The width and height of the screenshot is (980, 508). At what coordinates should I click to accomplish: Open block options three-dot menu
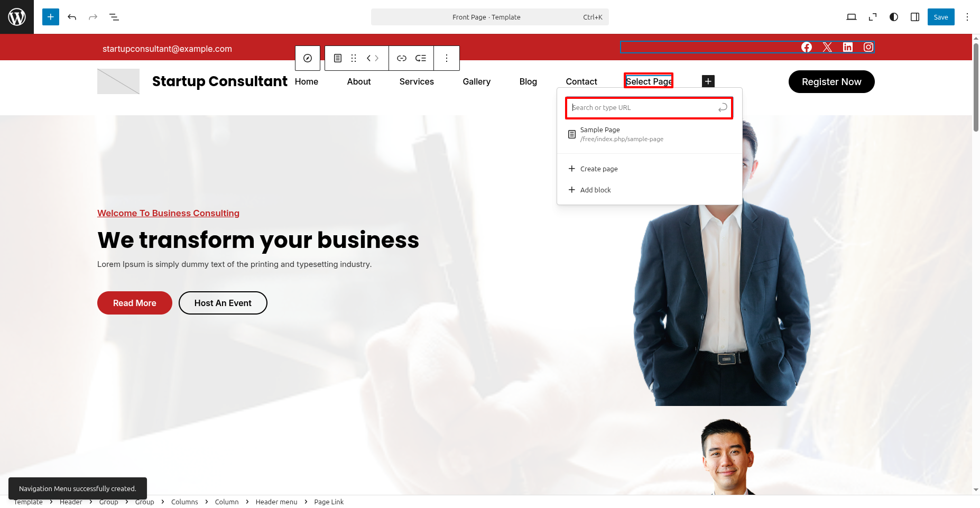click(x=447, y=58)
